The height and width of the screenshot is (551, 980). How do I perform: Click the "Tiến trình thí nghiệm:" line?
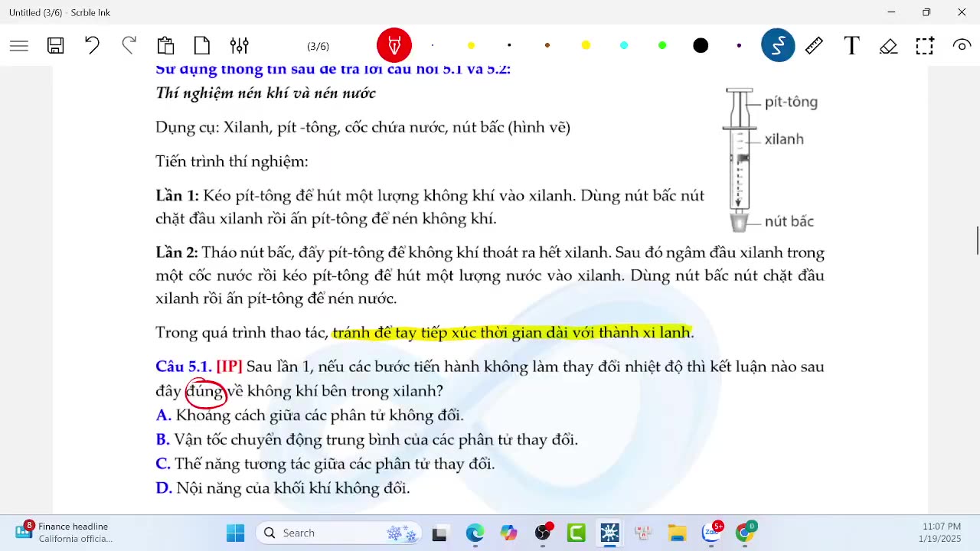232,161
